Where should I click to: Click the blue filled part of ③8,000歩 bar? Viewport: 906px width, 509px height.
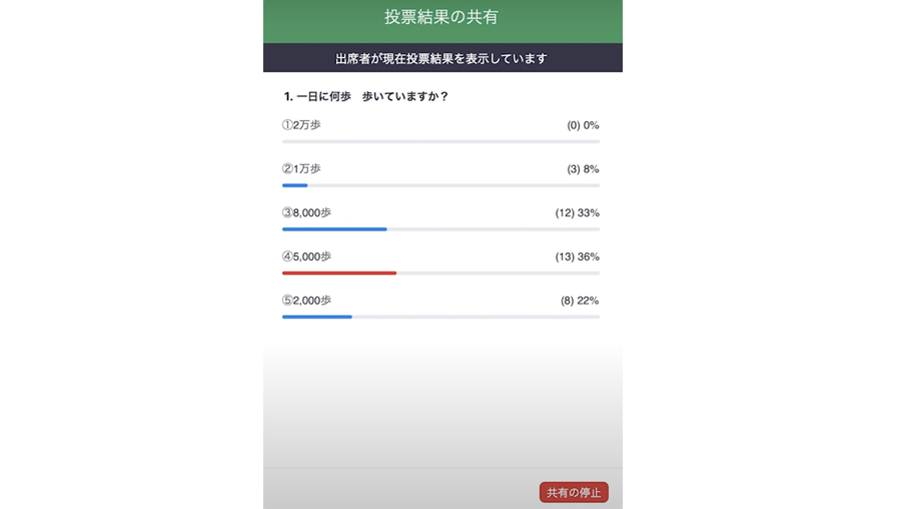point(334,229)
